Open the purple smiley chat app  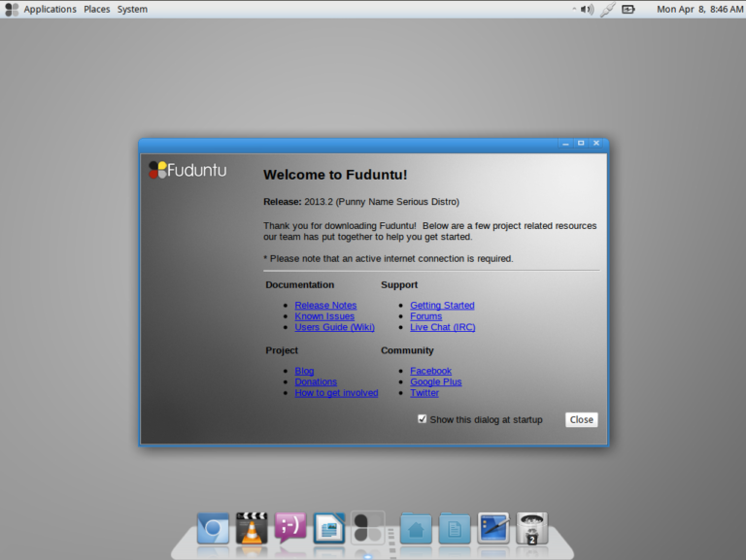[x=290, y=527]
